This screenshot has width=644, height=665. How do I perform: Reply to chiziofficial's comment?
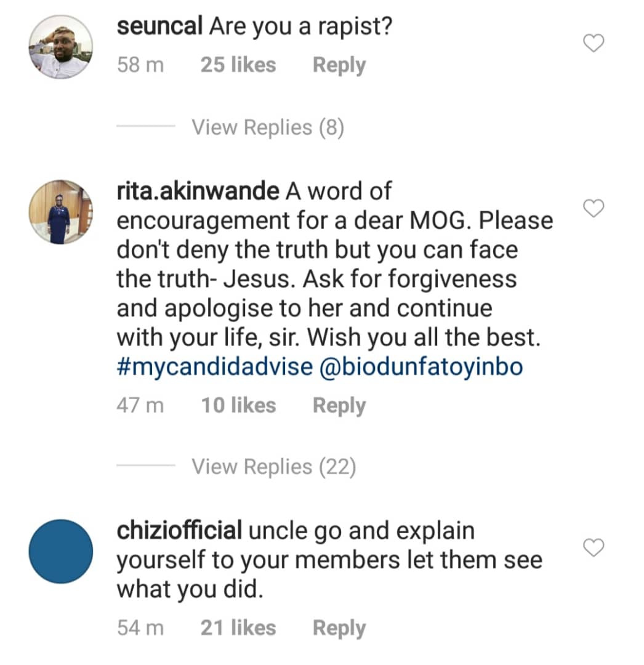[339, 628]
